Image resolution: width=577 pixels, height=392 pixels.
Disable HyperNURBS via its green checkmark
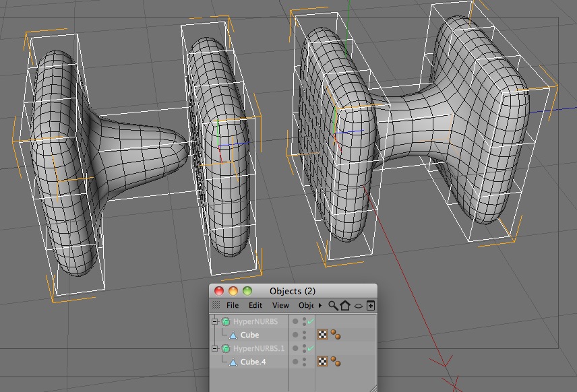coord(311,321)
